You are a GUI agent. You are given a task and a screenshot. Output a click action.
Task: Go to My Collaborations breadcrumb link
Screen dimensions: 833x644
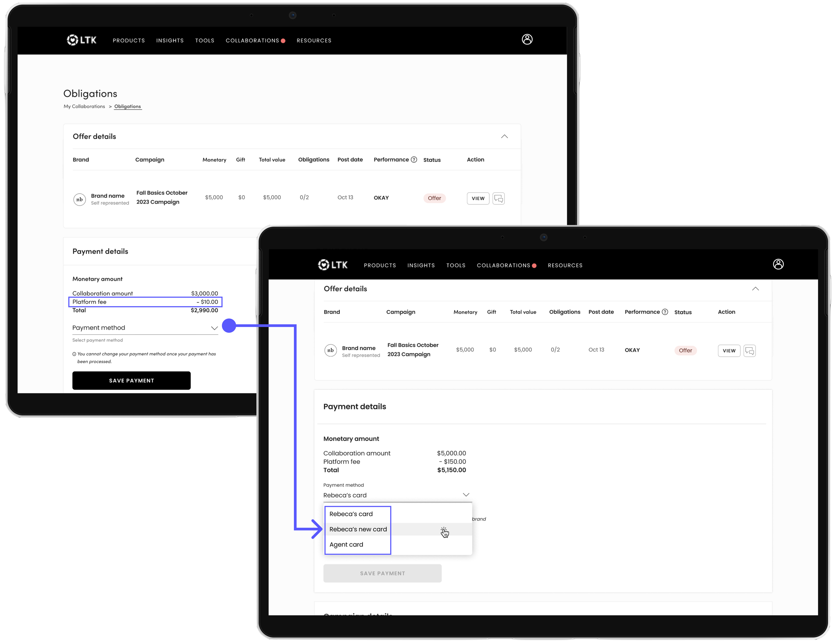point(84,106)
